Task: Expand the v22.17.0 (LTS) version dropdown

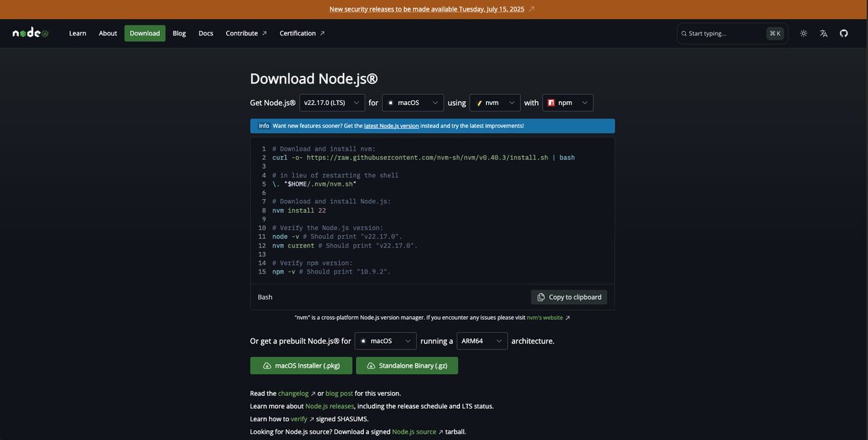Action: click(x=332, y=103)
